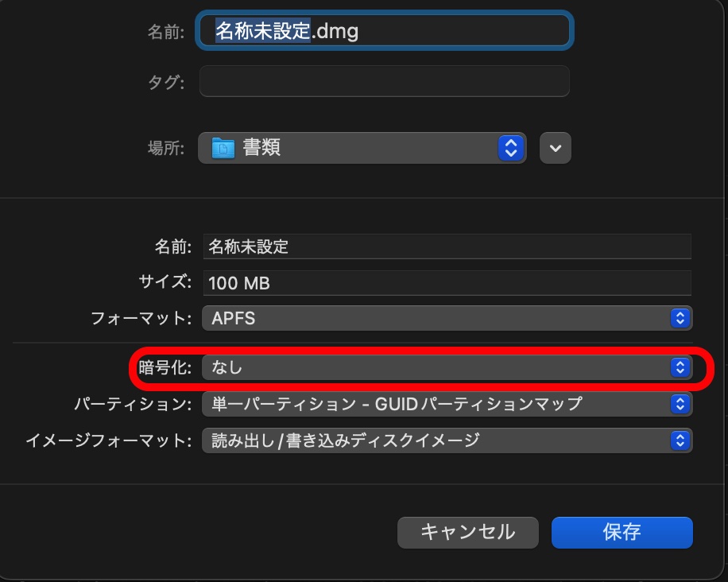
Task: Open the 暗号化 dropdown showing なし
Action: [447, 367]
